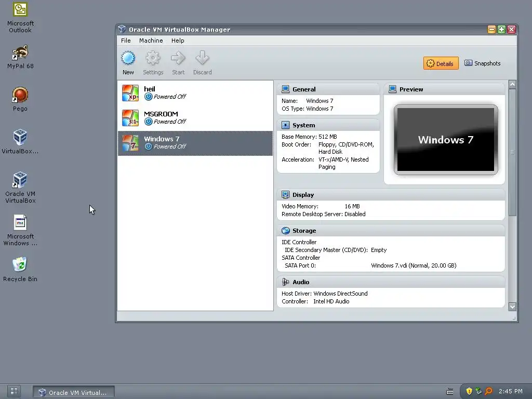
Task: Click the details pane vertical scrollbar thumb
Action: [512, 152]
